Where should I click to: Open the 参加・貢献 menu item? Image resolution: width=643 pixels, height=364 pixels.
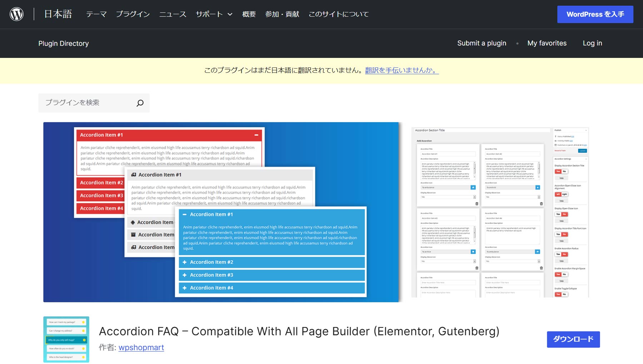tap(282, 14)
